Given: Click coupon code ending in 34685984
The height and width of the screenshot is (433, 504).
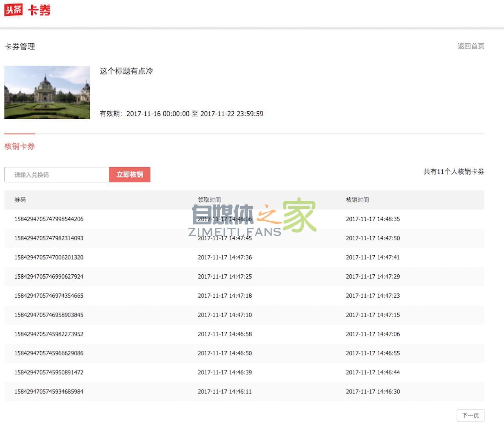Looking at the screenshot, I should 49,391.
